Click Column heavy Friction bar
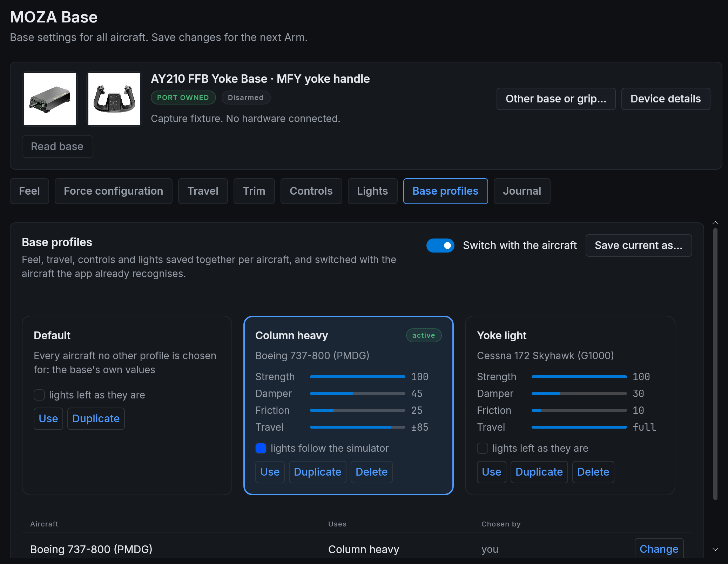The width and height of the screenshot is (728, 564). 358,410
